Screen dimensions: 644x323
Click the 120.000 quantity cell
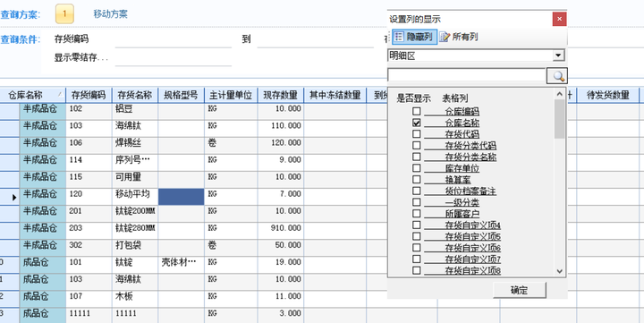coord(281,146)
